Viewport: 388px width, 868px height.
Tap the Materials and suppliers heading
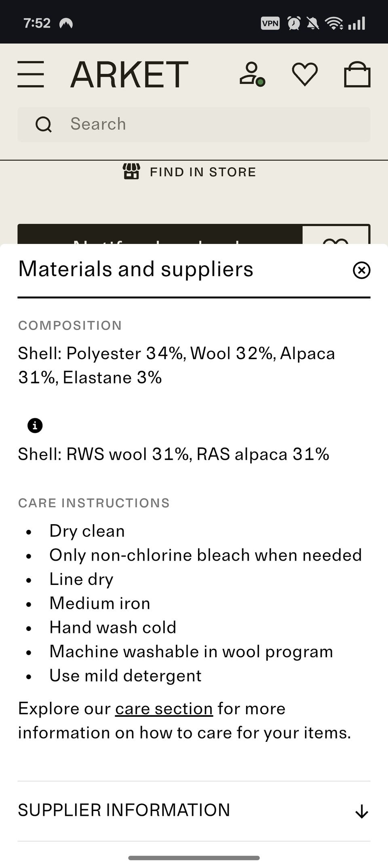pyautogui.click(x=136, y=269)
